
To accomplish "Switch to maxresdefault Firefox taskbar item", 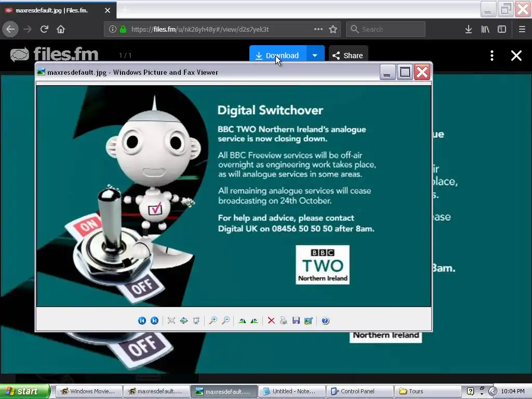I will tap(156, 391).
